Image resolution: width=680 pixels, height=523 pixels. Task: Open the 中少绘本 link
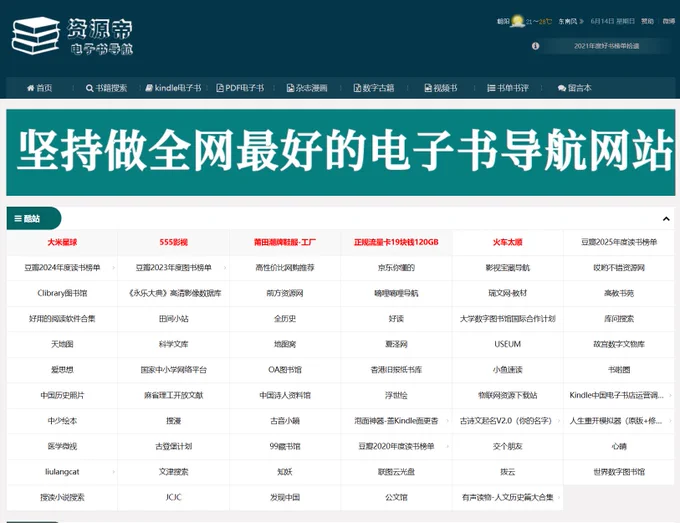(62, 421)
